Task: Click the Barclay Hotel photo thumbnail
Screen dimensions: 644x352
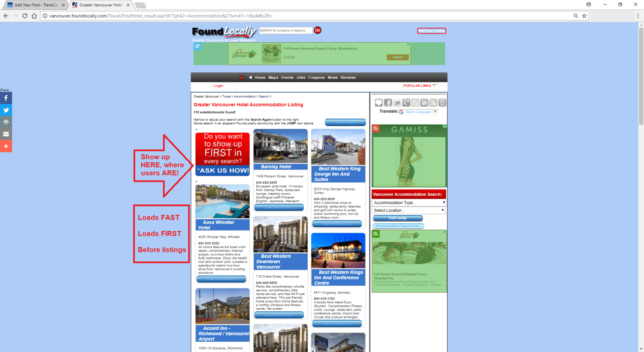Action: (x=281, y=146)
